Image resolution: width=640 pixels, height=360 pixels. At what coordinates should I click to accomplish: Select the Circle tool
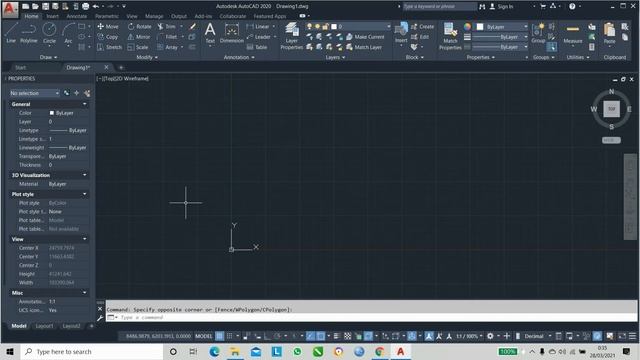(x=49, y=33)
